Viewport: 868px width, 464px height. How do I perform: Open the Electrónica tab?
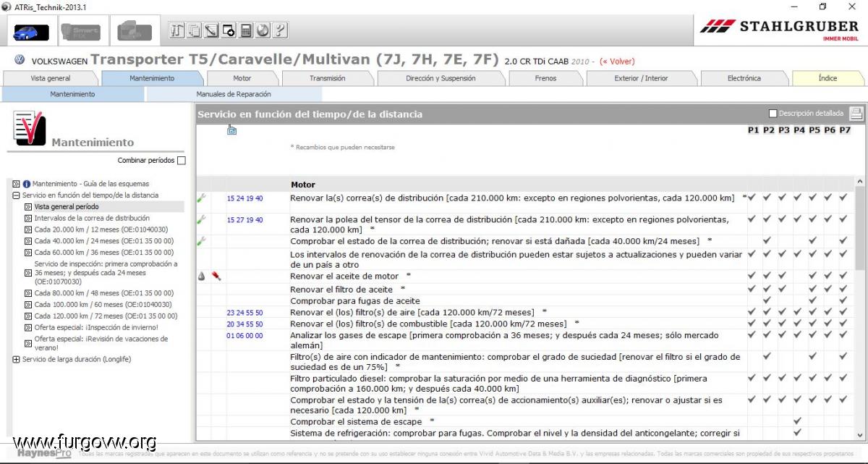(x=744, y=78)
